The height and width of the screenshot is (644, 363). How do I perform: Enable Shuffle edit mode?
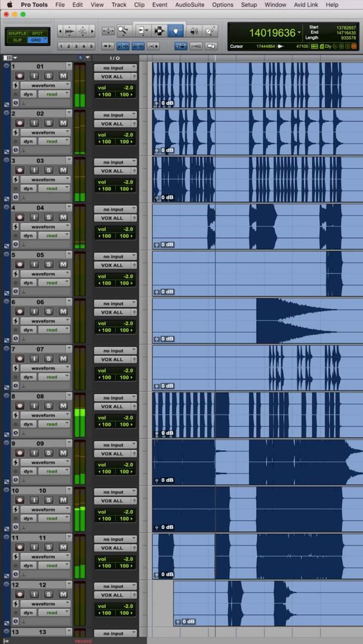click(17, 33)
